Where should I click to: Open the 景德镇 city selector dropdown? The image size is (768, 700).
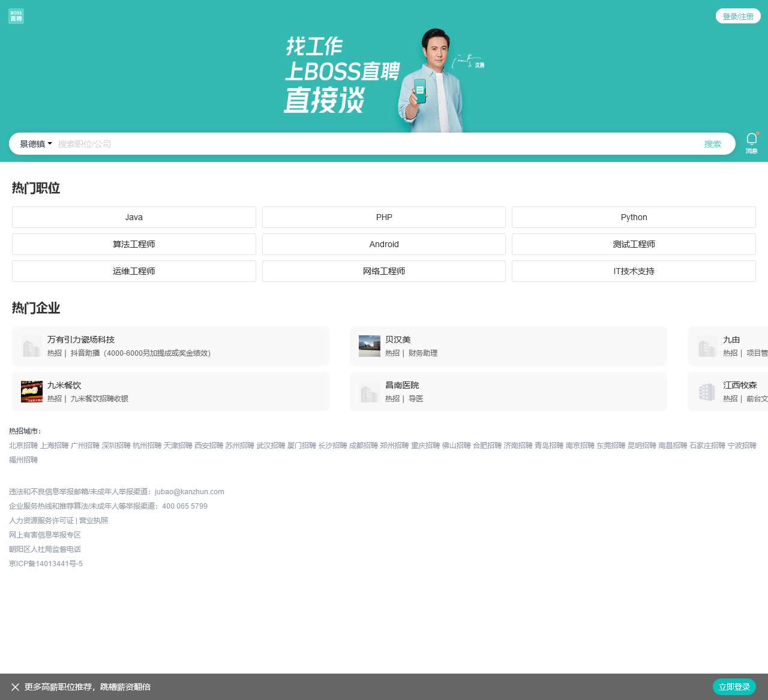coord(31,143)
